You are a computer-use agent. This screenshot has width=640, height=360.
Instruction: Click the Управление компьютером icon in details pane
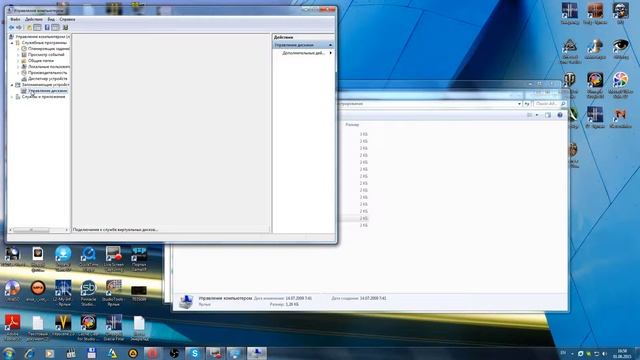point(186,301)
